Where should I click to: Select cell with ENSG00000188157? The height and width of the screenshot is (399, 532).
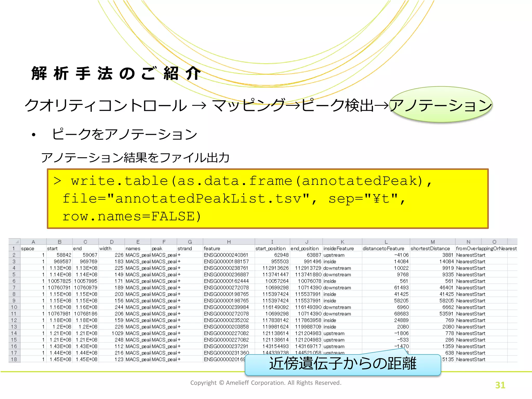[x=229, y=262]
